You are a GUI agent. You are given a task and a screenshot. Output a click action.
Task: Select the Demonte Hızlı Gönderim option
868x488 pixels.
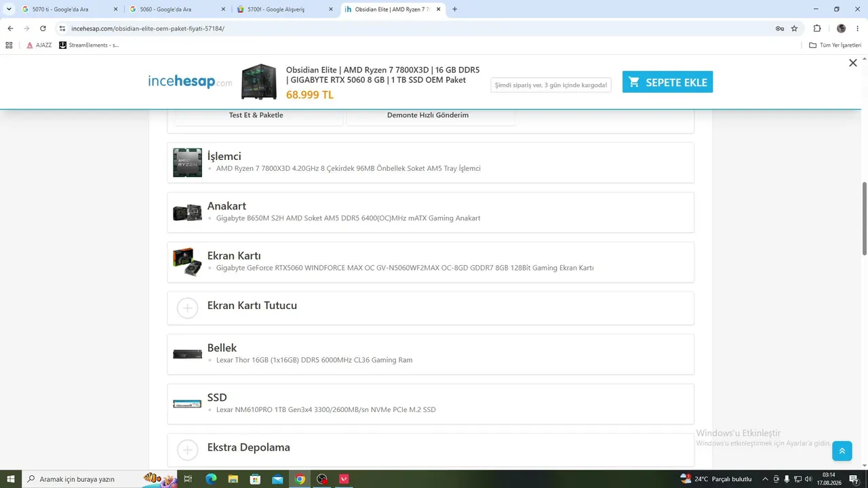[428, 115]
